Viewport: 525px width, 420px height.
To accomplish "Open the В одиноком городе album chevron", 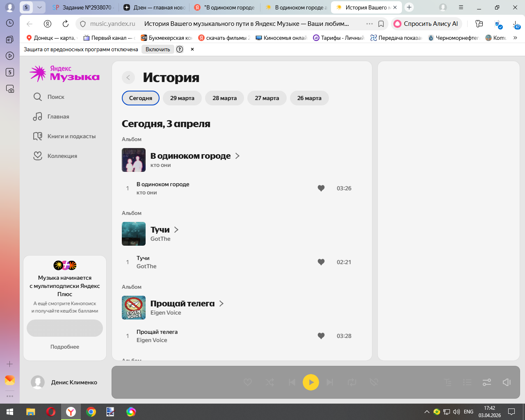I will click(237, 156).
